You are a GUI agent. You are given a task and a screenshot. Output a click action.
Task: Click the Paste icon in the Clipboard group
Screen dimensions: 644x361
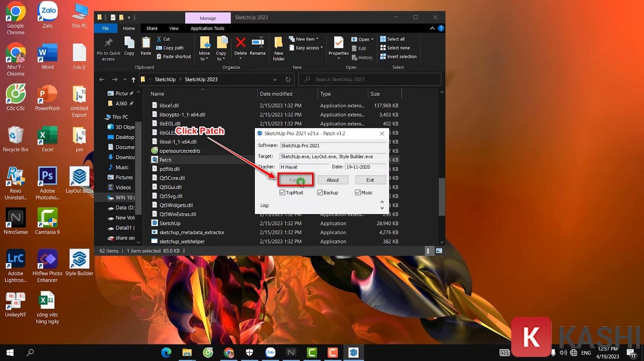pos(146,43)
